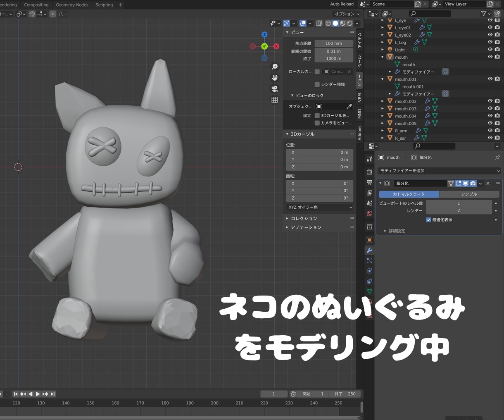Expand 詳細設定 section

click(x=395, y=231)
